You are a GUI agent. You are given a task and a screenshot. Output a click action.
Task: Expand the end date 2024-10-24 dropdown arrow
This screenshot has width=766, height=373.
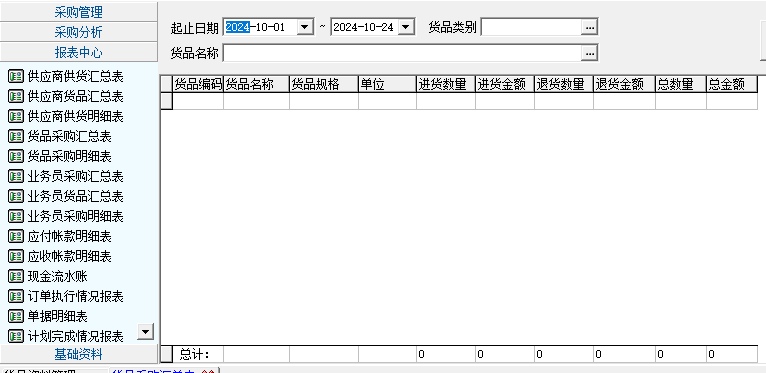tap(406, 27)
